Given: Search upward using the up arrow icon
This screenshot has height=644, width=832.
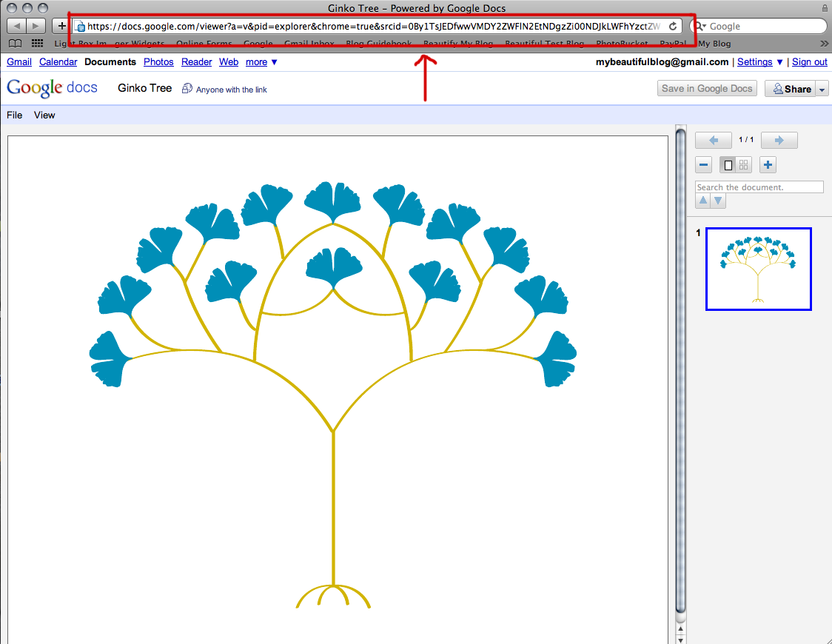Looking at the screenshot, I should (x=702, y=201).
